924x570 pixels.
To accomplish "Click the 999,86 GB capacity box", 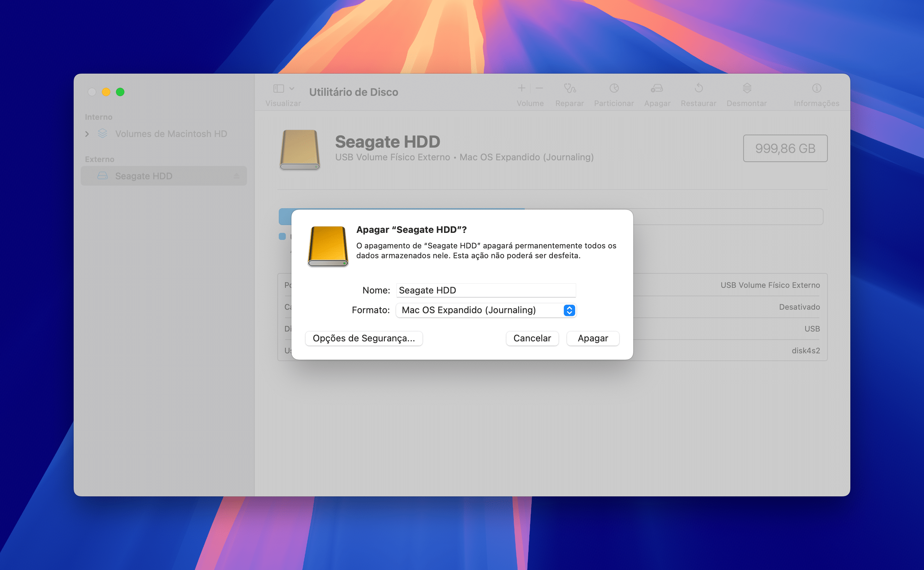I will (785, 148).
